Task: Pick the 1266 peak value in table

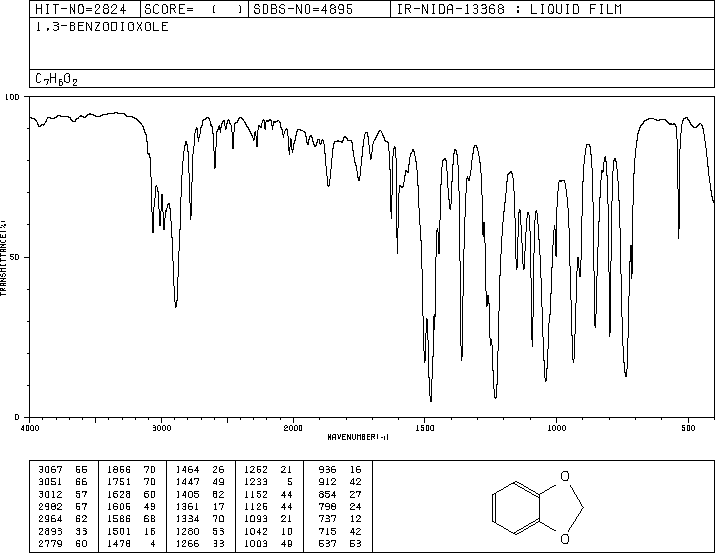Action: point(187,544)
